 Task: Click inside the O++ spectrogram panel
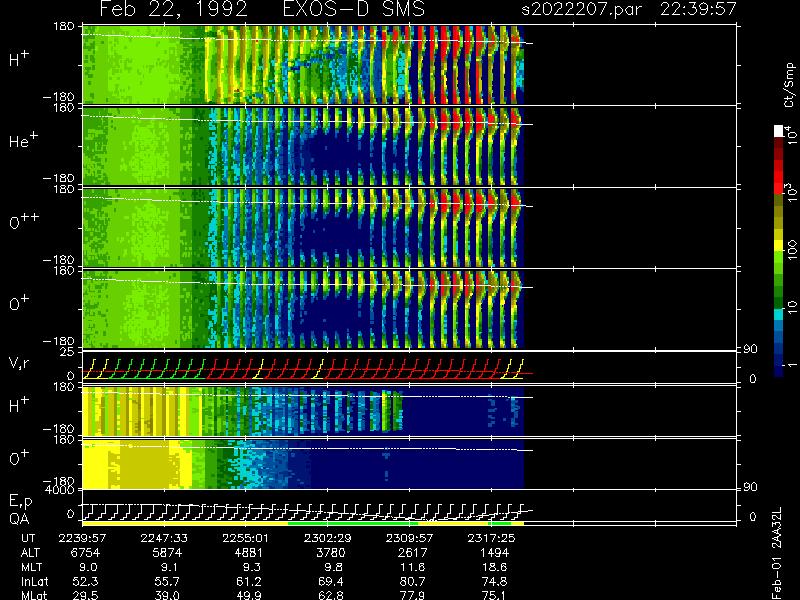click(x=303, y=228)
